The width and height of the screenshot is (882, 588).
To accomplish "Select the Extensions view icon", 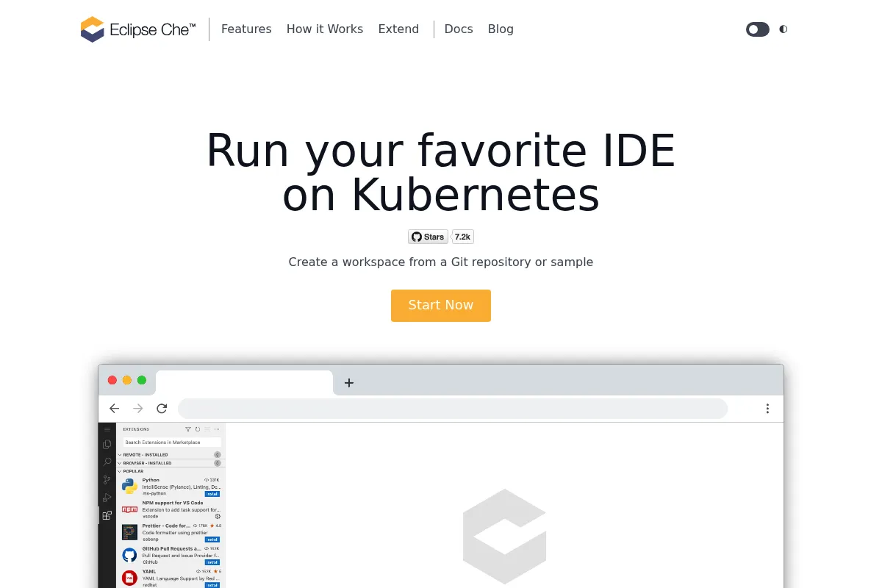I will point(107,515).
